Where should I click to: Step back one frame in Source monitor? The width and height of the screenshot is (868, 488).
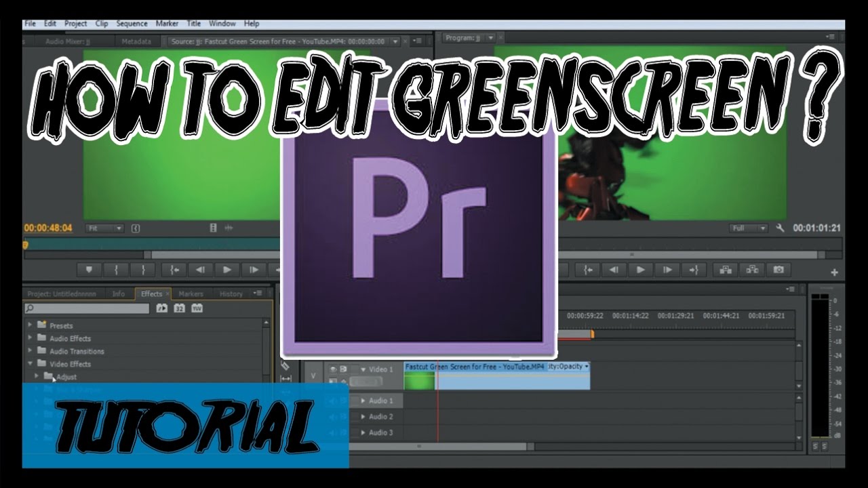200,270
